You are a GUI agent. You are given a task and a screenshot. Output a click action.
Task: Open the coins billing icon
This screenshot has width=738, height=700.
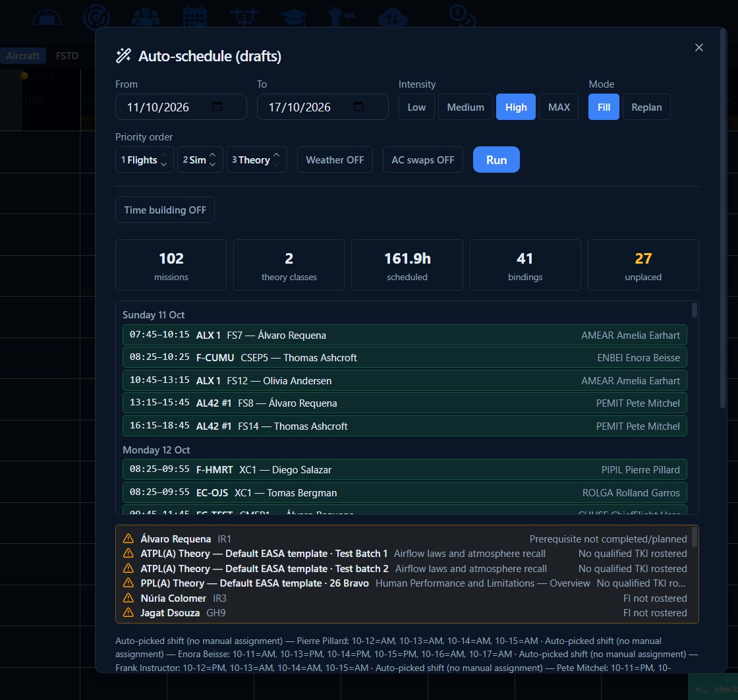click(462, 16)
